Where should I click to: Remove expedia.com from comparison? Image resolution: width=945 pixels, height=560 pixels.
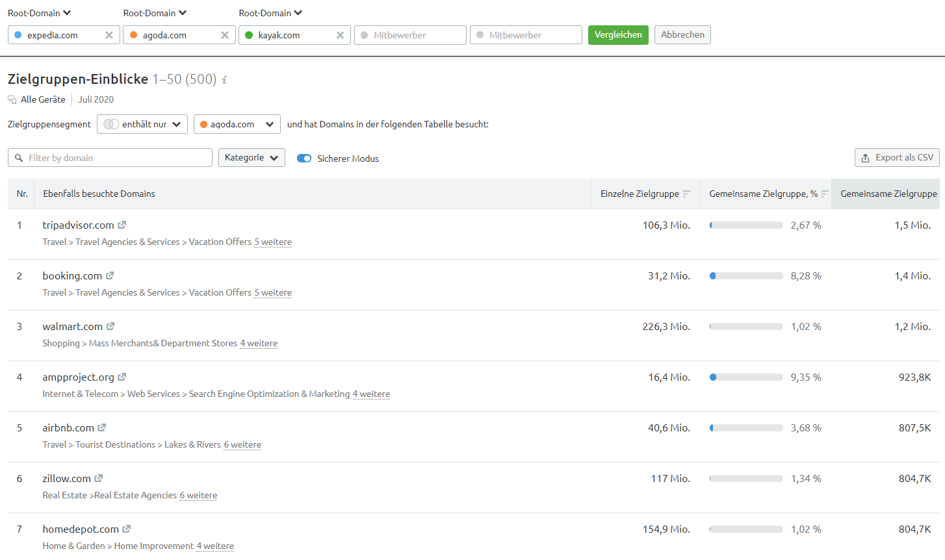click(x=109, y=35)
